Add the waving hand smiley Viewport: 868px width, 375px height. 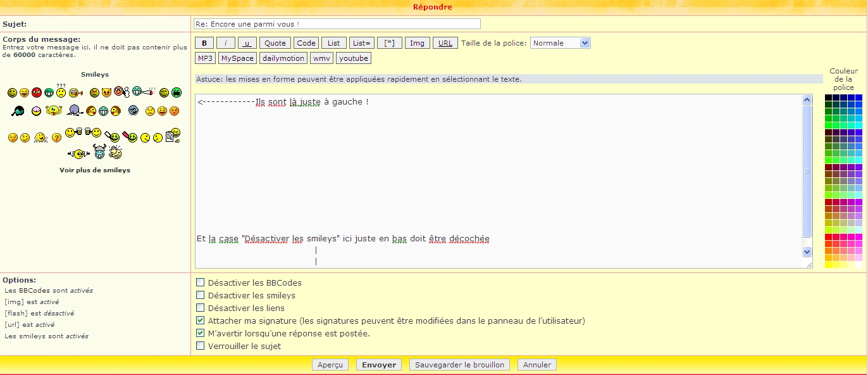point(115,152)
